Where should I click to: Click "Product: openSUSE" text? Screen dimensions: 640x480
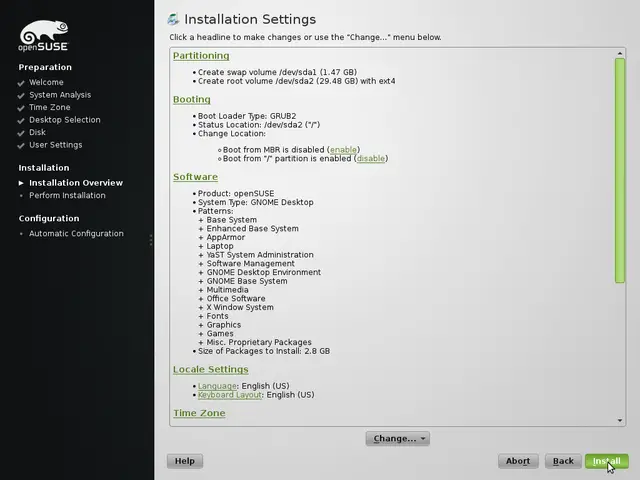point(236,193)
